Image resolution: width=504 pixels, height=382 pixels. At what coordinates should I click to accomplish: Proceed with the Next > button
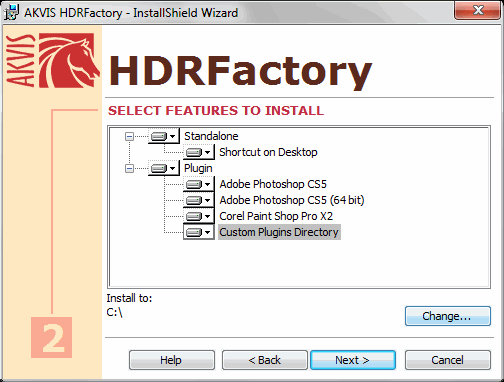(x=353, y=360)
